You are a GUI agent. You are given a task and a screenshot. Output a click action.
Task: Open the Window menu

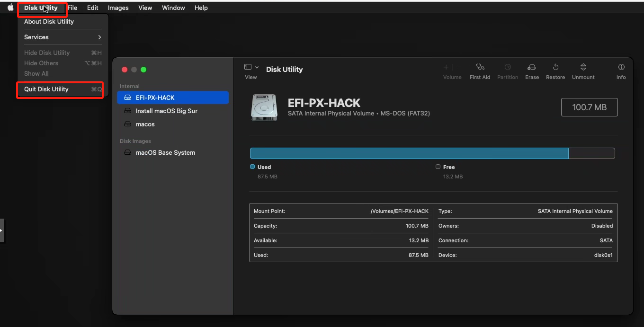[x=173, y=8]
